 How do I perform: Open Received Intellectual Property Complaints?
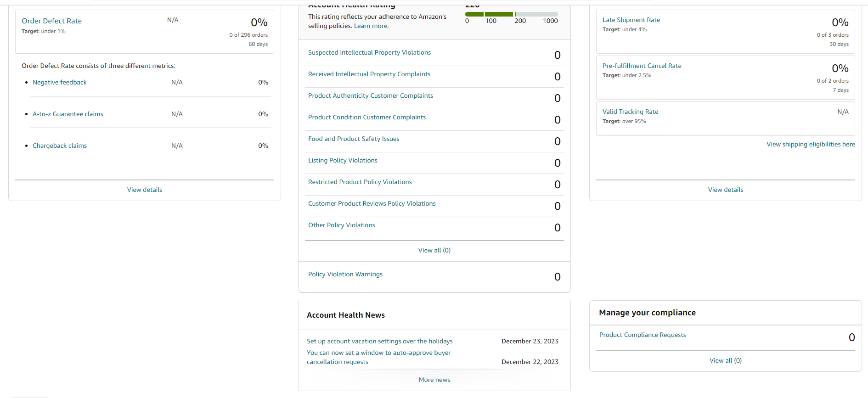369,74
